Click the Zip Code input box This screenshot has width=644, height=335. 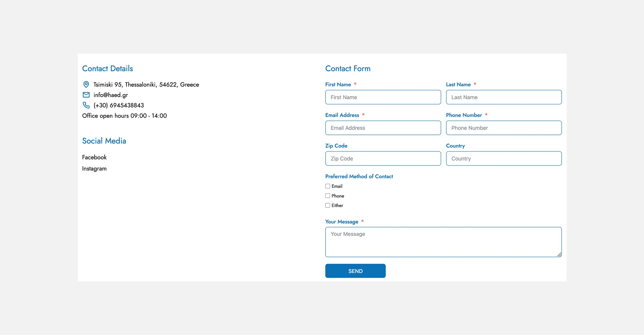click(x=383, y=158)
